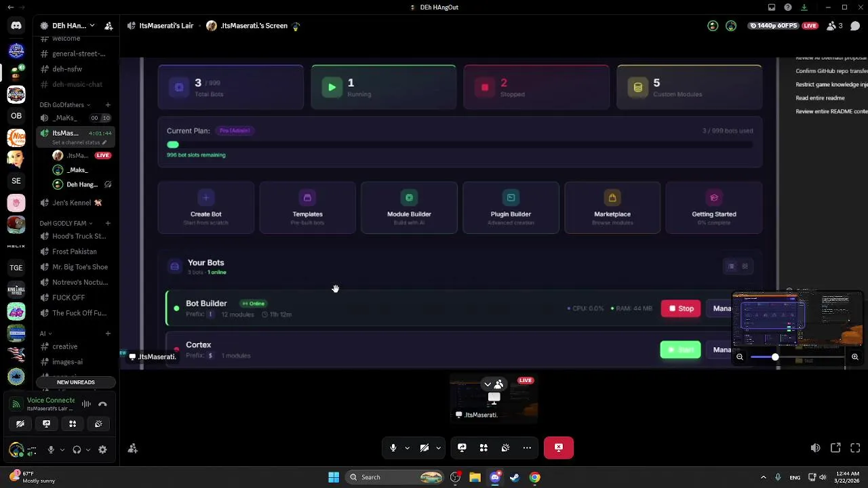Show hidden system tray icons
868x488 pixels.
coord(763,477)
